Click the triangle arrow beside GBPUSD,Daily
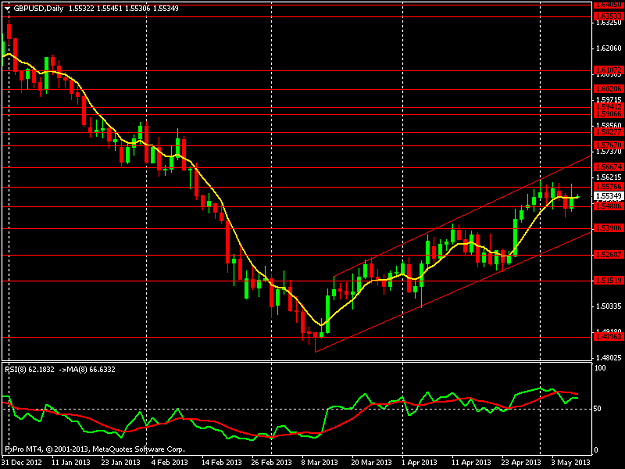The image size is (625, 469). pyautogui.click(x=7, y=8)
